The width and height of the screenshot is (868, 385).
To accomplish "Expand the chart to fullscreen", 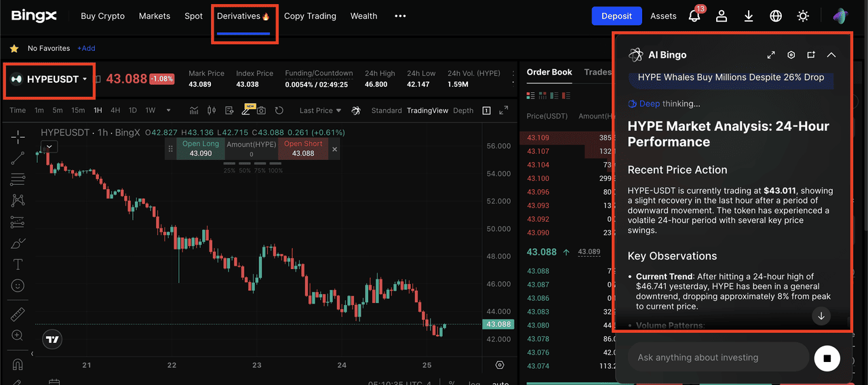I will click(503, 110).
